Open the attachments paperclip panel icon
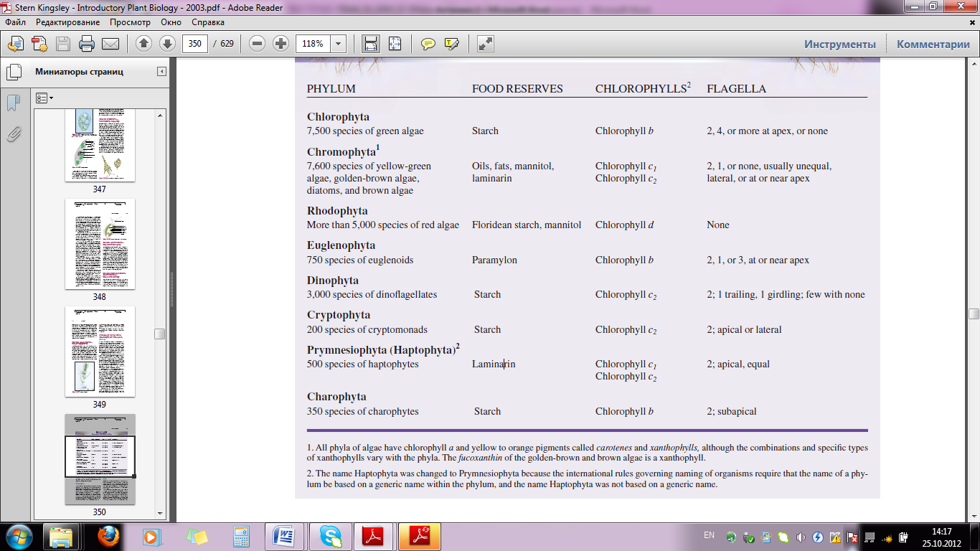Viewport: 980px width, 551px height. (13, 134)
